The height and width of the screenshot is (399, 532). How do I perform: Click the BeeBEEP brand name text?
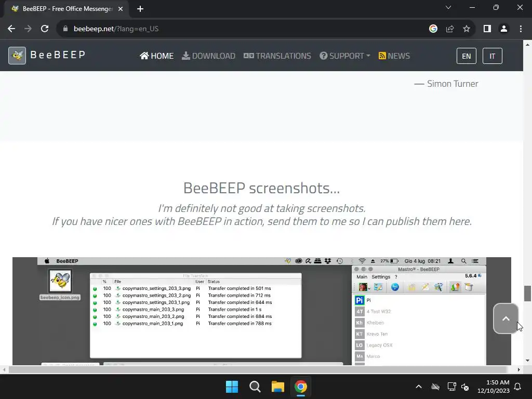[58, 55]
